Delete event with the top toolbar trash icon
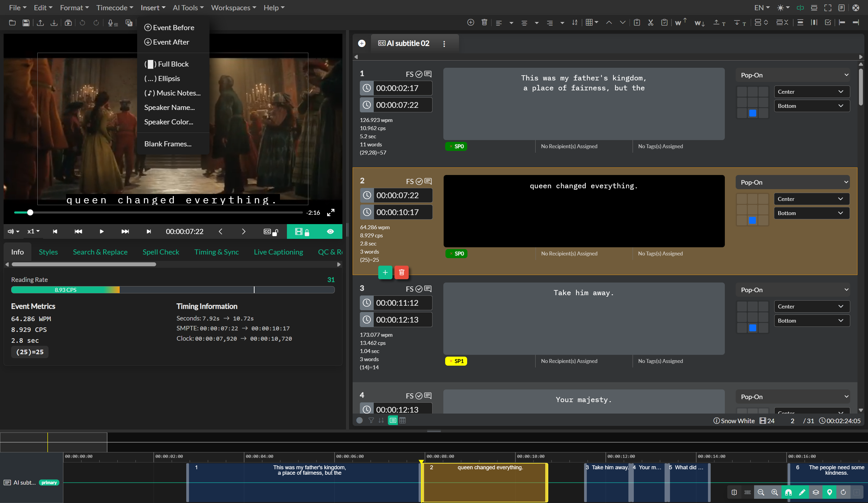868x503 pixels. 484,22
